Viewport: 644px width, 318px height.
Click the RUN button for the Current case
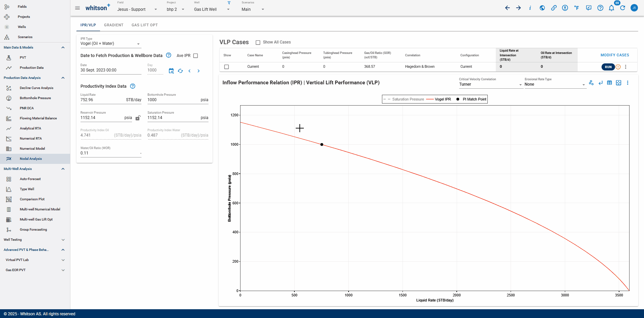coord(608,67)
